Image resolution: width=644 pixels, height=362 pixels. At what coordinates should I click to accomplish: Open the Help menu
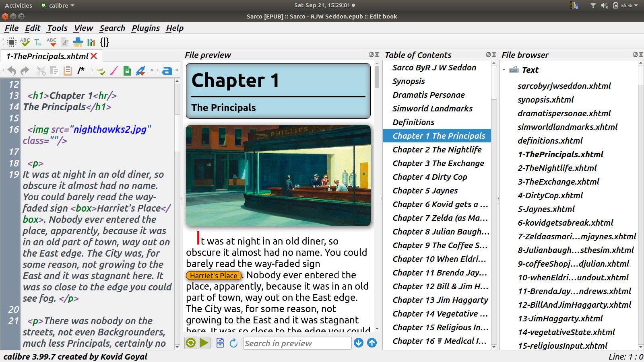[175, 28]
